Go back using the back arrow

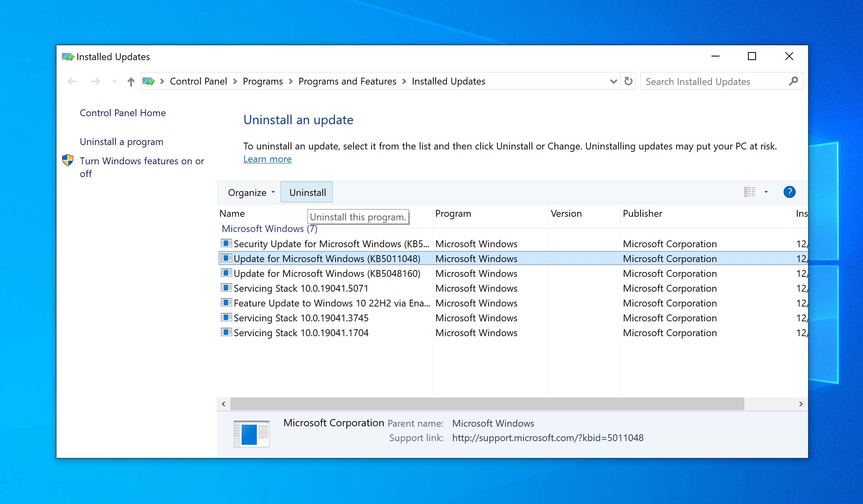[x=73, y=82]
